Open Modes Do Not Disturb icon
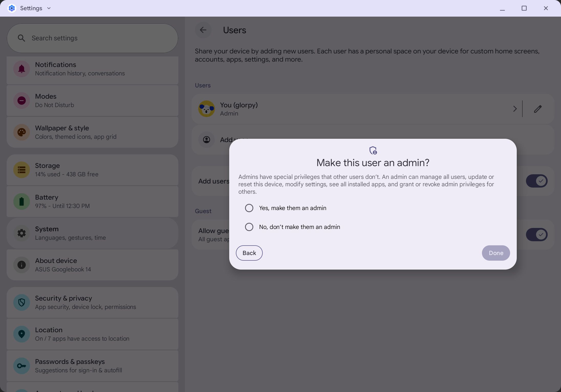This screenshot has height=392, width=561. 21,100
